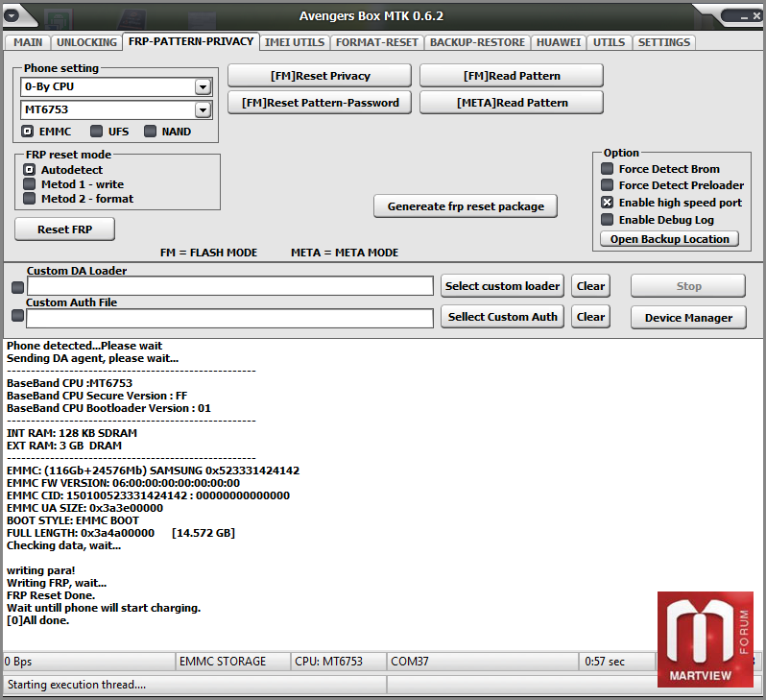Close the Avengers Box window
This screenshot has width=766, height=700.
coord(756,15)
